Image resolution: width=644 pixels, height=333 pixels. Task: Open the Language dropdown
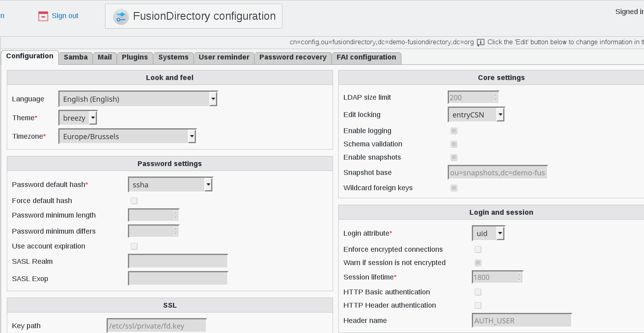[x=138, y=99]
